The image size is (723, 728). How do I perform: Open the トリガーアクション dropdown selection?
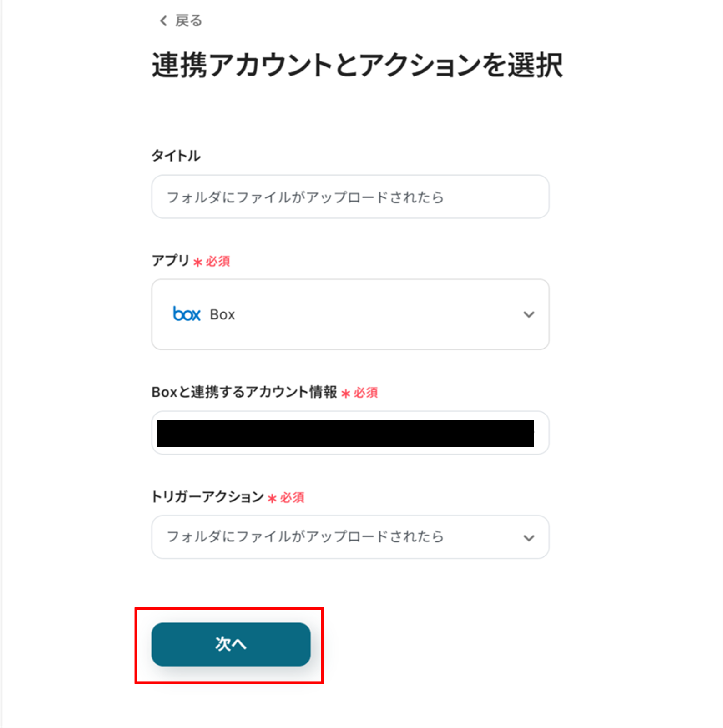(x=349, y=537)
